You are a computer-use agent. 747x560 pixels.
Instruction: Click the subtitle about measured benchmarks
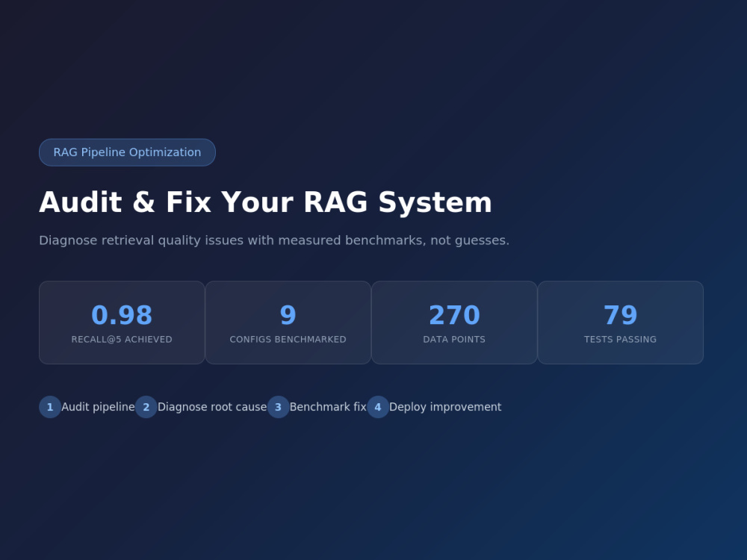pyautogui.click(x=274, y=240)
